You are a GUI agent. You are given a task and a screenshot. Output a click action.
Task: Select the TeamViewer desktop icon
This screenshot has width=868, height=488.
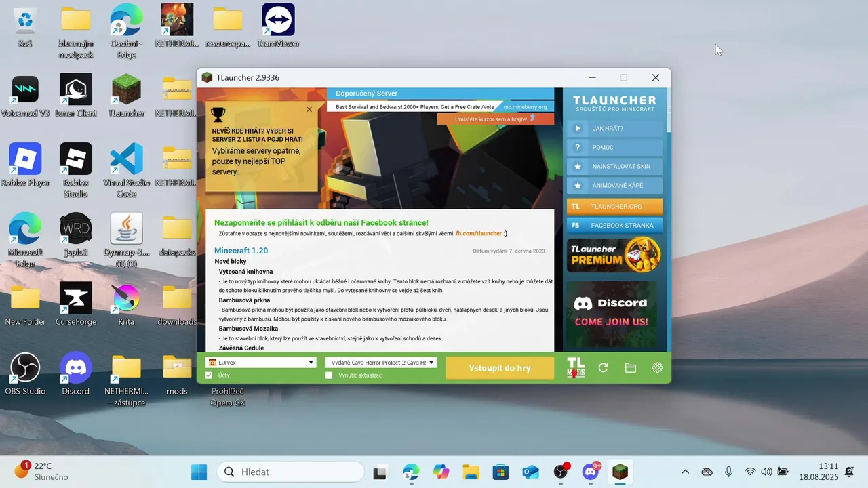(278, 26)
